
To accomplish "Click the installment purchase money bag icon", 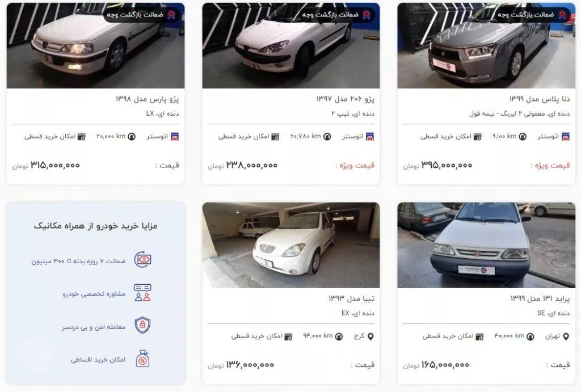I will pyautogui.click(x=142, y=359).
